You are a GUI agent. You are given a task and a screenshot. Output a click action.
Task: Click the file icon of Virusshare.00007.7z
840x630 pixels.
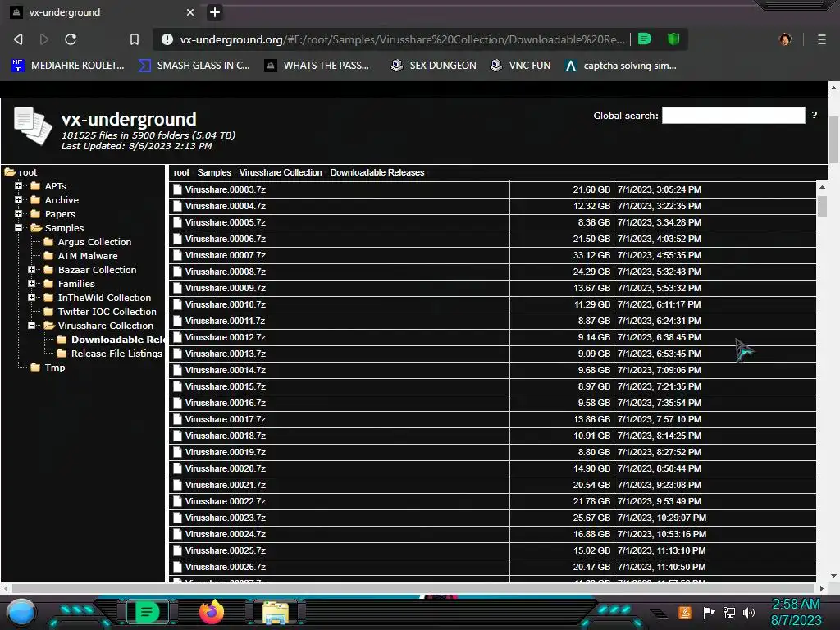pyautogui.click(x=177, y=255)
